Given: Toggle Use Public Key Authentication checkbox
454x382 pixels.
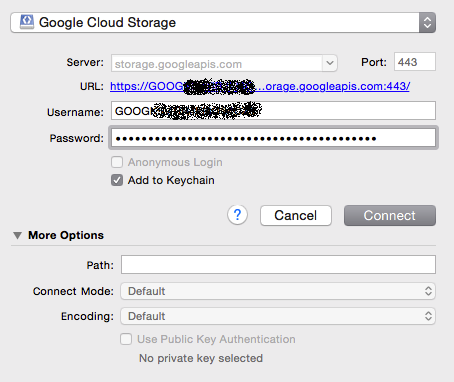Looking at the screenshot, I should [126, 339].
